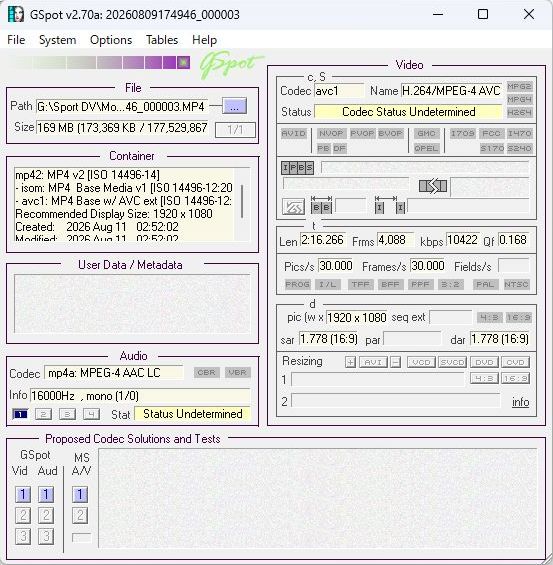Click the BVOP indicator
Viewport: 553px width, 565px height.
(390, 134)
